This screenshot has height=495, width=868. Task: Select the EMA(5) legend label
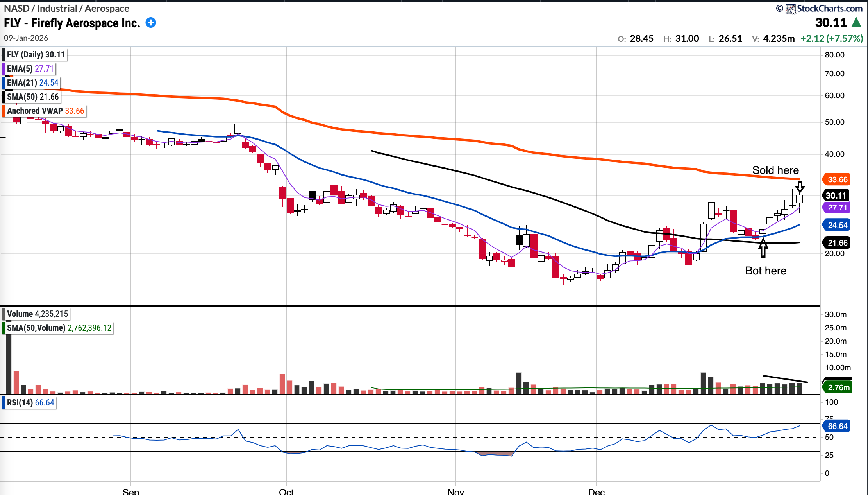click(30, 69)
